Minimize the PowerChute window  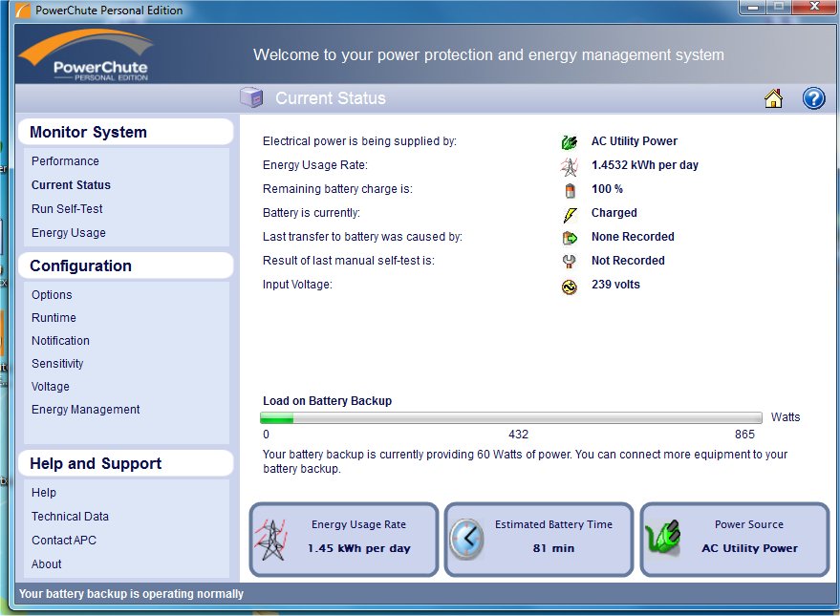tap(753, 7)
